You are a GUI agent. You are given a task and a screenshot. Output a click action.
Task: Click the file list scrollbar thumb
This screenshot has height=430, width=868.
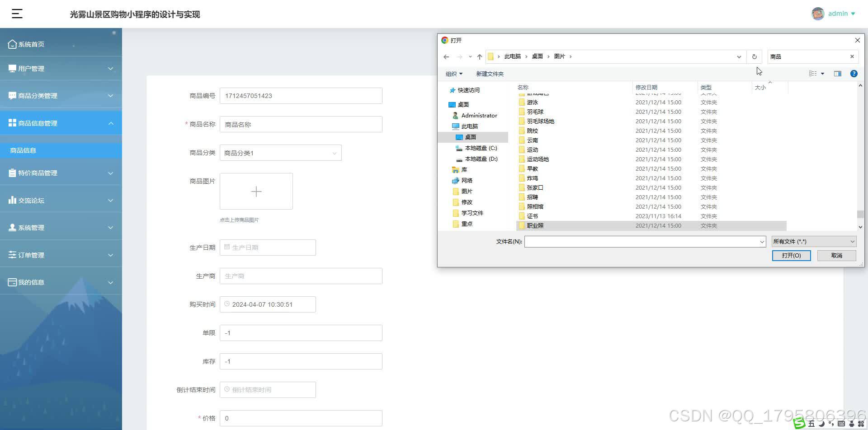click(860, 215)
